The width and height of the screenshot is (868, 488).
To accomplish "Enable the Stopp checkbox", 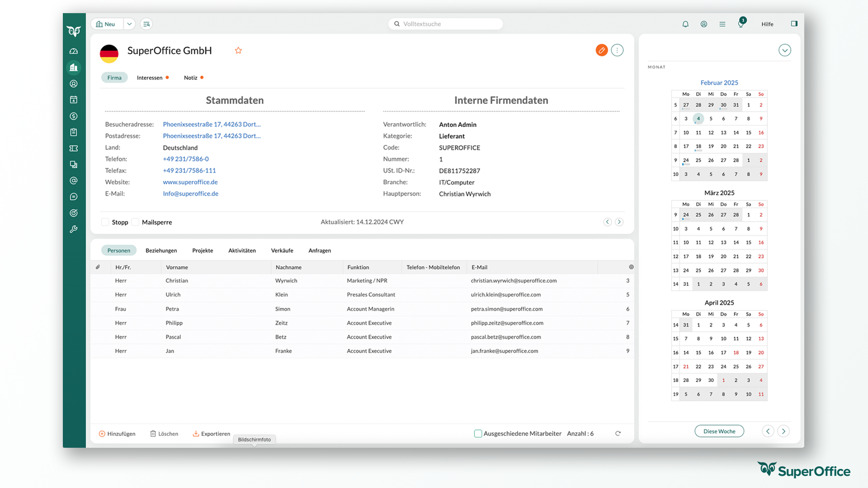I will [105, 222].
